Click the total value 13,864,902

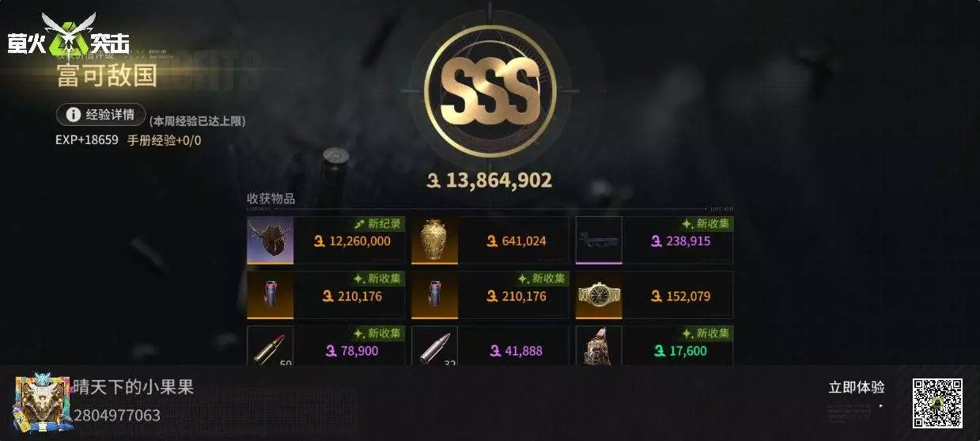490,181
